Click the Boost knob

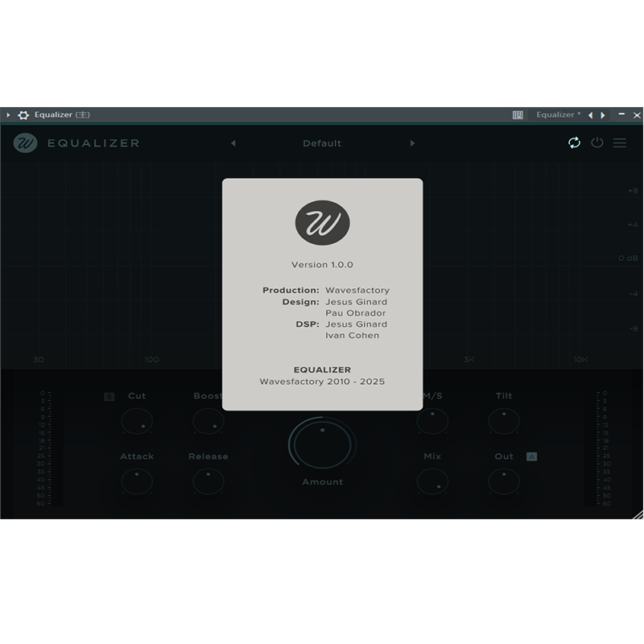point(208,421)
